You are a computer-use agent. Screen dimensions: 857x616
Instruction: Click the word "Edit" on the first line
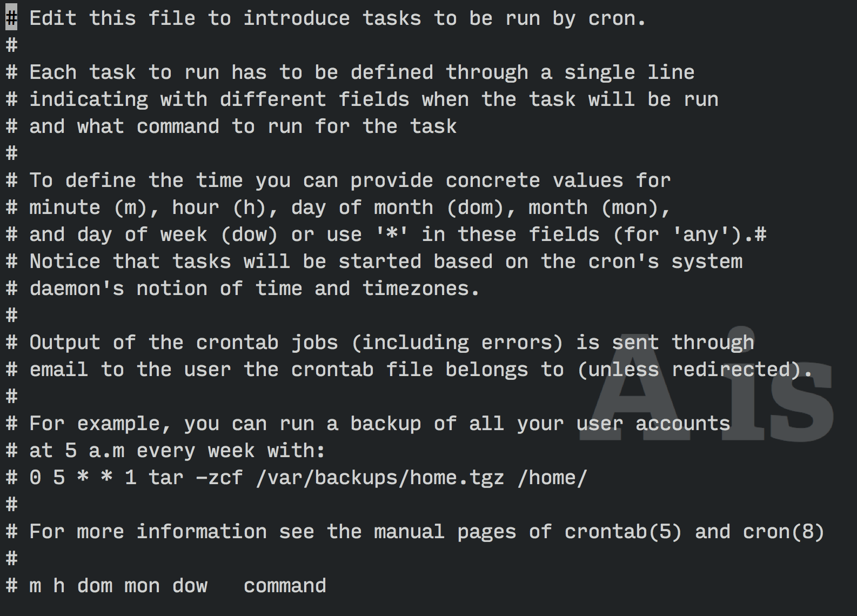click(x=52, y=18)
